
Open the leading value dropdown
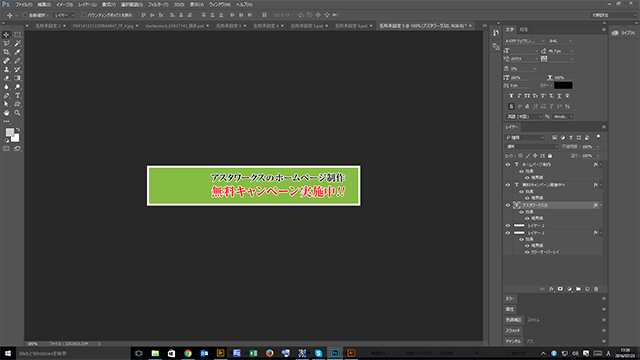(x=572, y=51)
